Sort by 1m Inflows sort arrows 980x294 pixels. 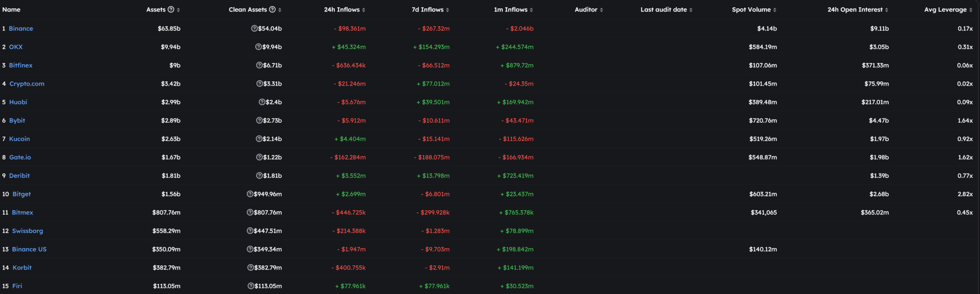pyautogui.click(x=531, y=10)
